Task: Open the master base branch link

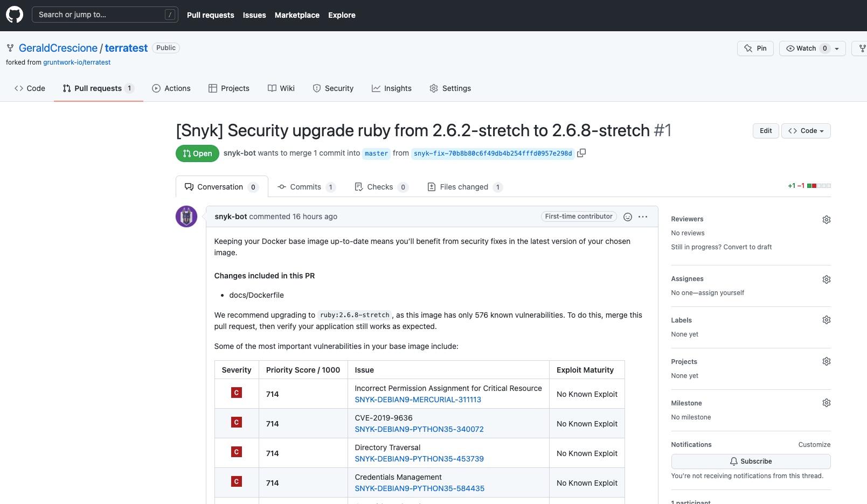Action: coord(376,153)
